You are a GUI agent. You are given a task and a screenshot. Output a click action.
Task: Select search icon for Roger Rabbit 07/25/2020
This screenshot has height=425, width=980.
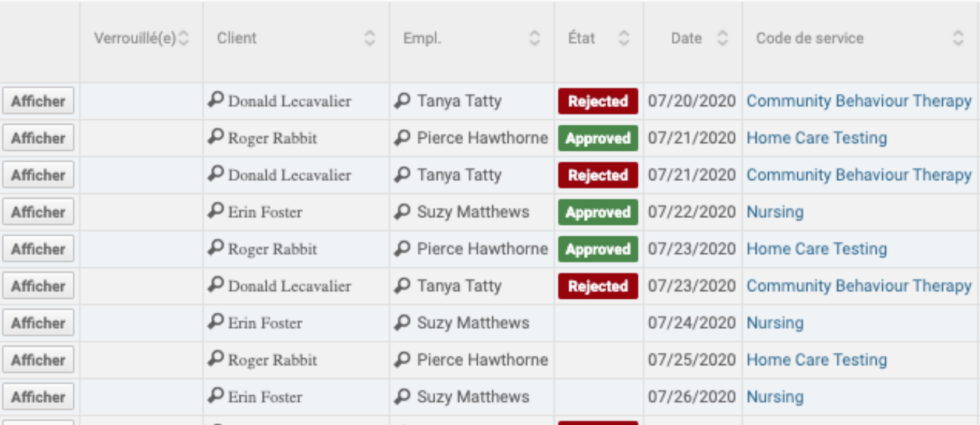coord(216,359)
